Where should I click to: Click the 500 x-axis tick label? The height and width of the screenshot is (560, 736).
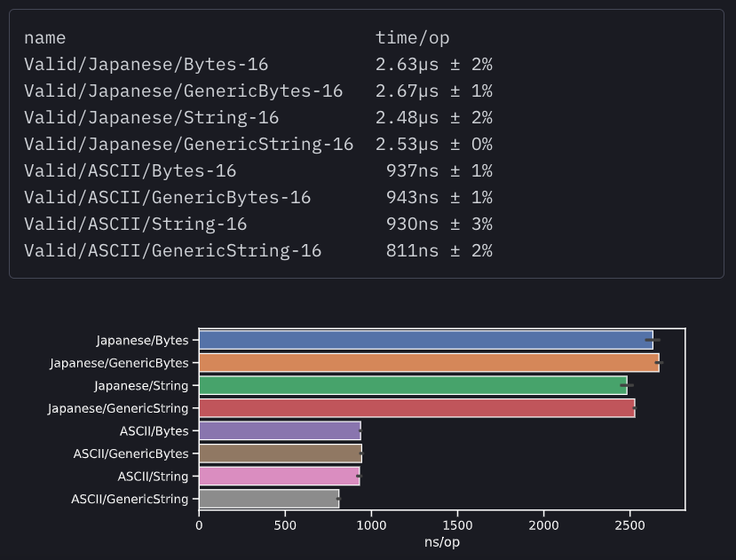(x=285, y=525)
